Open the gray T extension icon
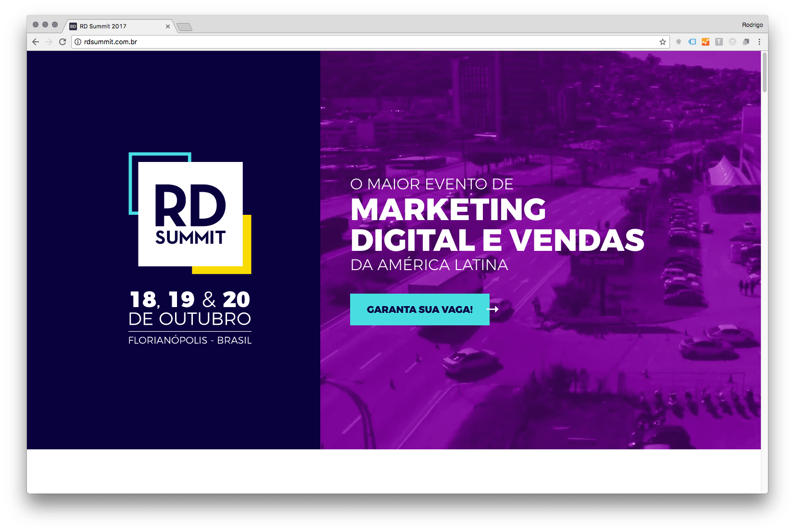The width and height of the screenshot is (795, 532). [x=719, y=42]
